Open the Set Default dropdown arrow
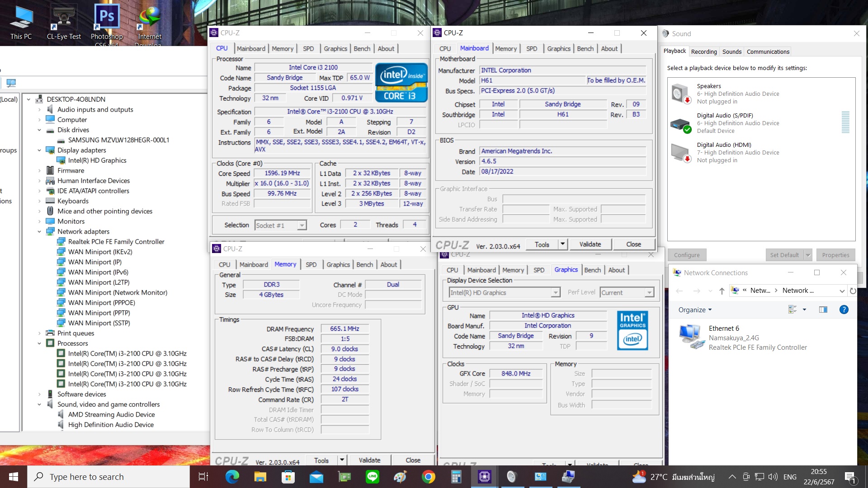868x488 pixels. click(x=808, y=255)
